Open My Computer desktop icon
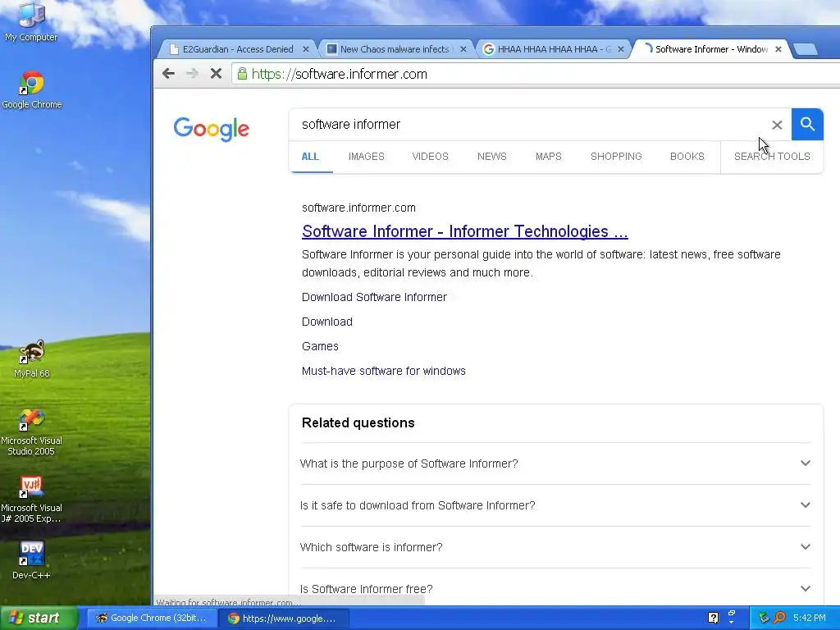This screenshot has width=840, height=630. [31, 21]
